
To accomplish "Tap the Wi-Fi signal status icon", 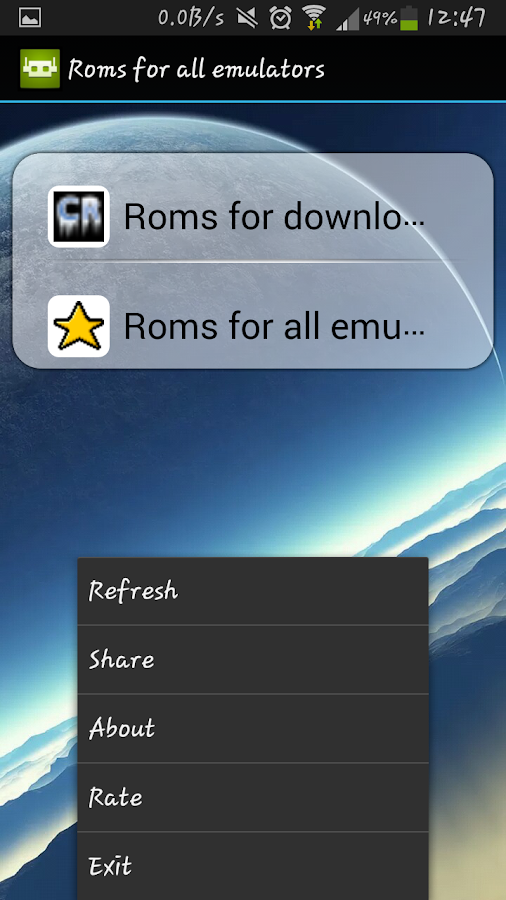I will click(314, 18).
